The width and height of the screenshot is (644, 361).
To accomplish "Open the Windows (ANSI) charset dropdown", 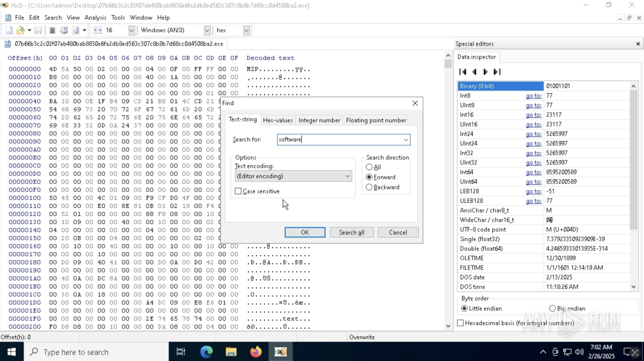I will (x=207, y=30).
